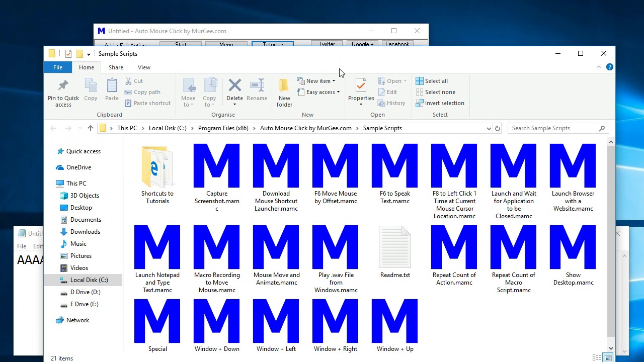The image size is (644, 362).
Task: Select the Shortcuts to Tutorials folder
Action: tap(157, 174)
